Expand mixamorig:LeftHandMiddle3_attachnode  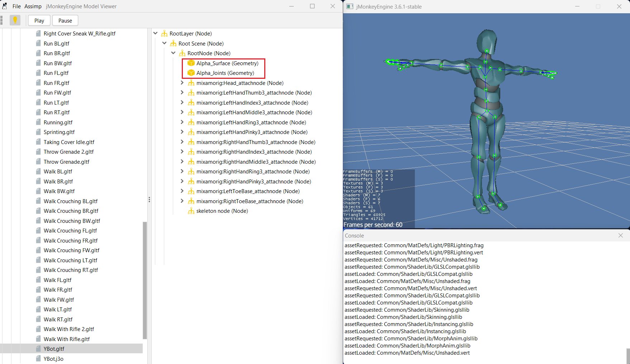click(182, 112)
